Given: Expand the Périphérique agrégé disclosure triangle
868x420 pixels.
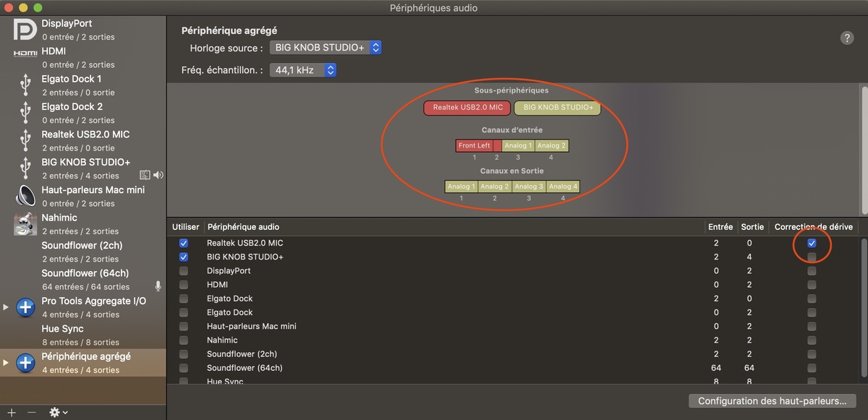Looking at the screenshot, I should pyautogui.click(x=6, y=363).
